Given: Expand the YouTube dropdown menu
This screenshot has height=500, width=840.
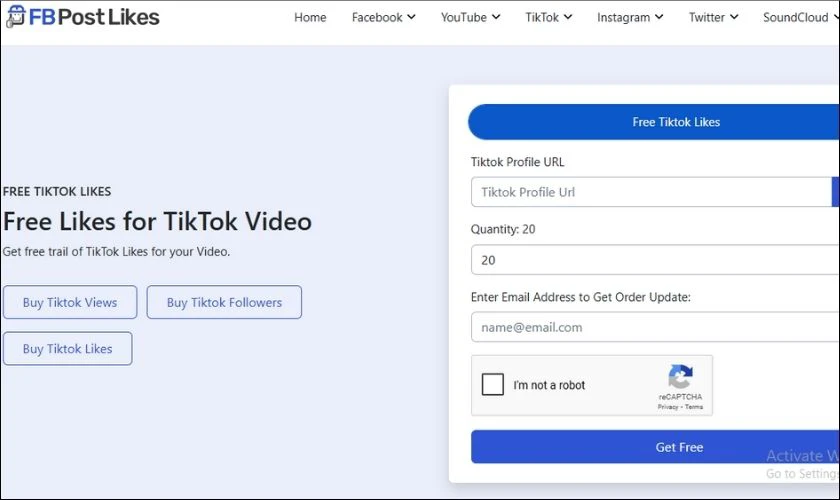Looking at the screenshot, I should 470,18.
